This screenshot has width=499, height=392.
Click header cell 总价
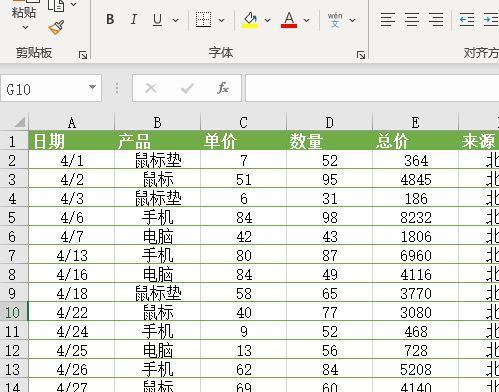click(x=415, y=141)
